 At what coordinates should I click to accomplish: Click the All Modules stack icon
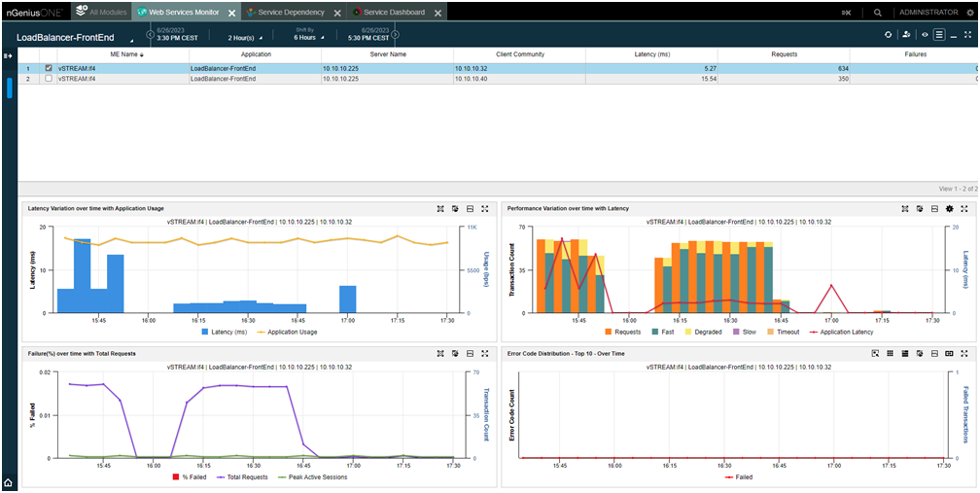pos(81,12)
